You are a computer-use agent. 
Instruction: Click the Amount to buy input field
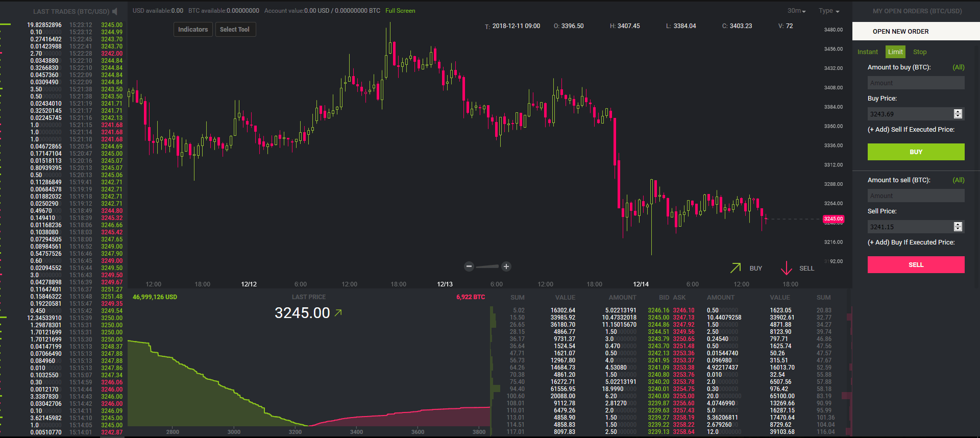pos(916,83)
